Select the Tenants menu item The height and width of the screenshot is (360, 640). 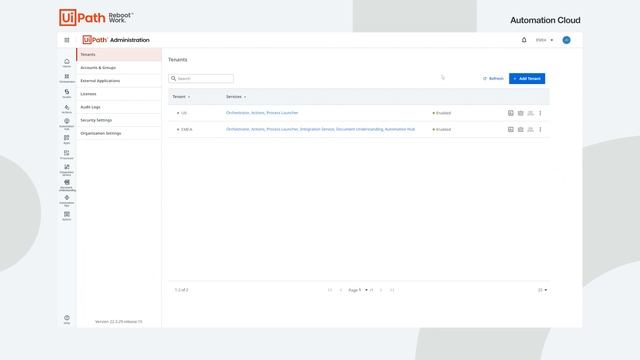(119, 54)
